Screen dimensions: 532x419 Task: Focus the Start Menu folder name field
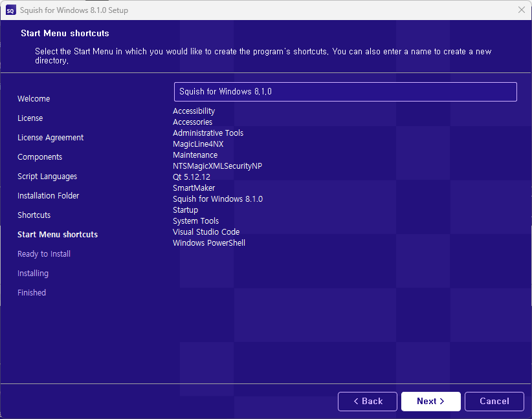click(x=346, y=92)
